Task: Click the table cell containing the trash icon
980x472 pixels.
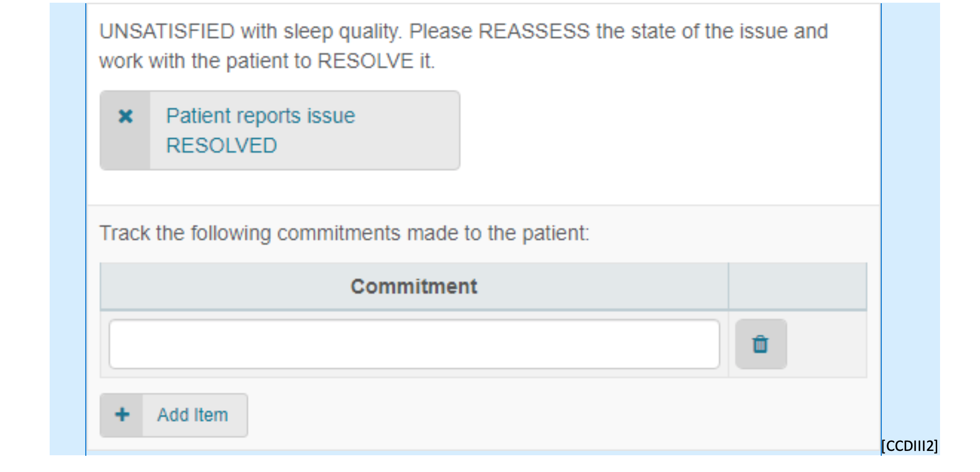Action: point(798,344)
